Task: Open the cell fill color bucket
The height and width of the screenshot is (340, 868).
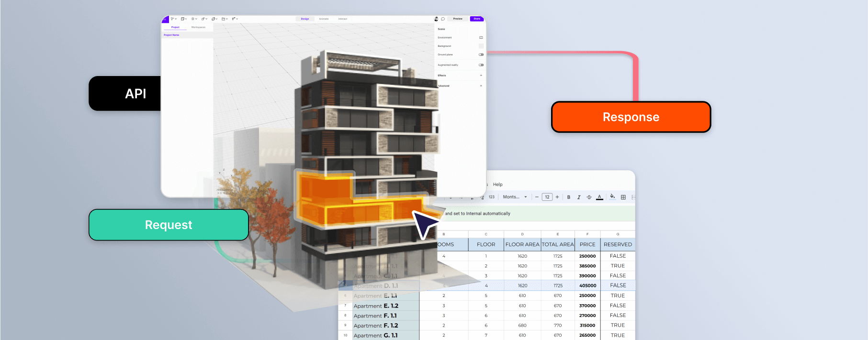Action: [612, 197]
